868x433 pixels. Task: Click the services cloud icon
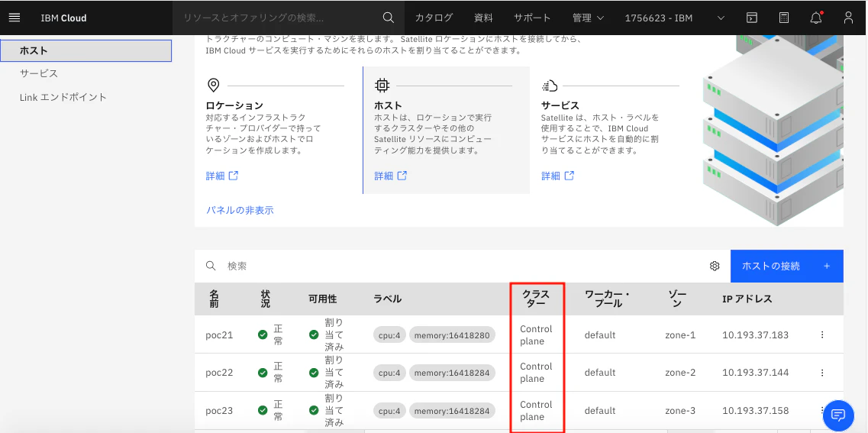click(x=550, y=86)
